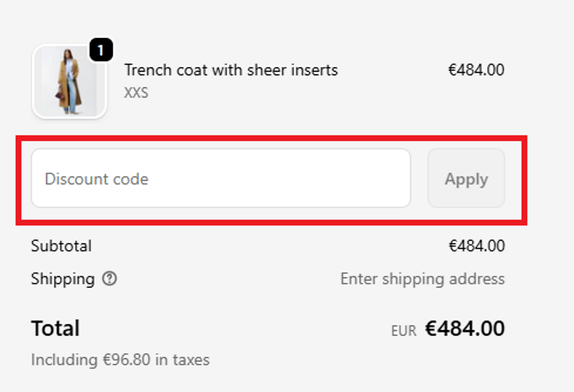Click the Enter shipping address text
574x392 pixels.
point(422,279)
